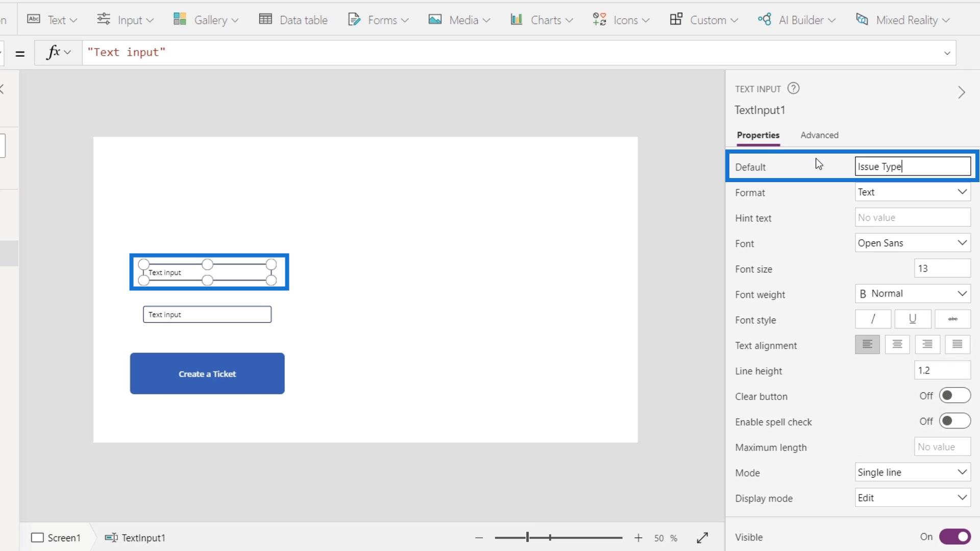The width and height of the screenshot is (980, 551).
Task: Select right text alignment icon
Action: [927, 345]
